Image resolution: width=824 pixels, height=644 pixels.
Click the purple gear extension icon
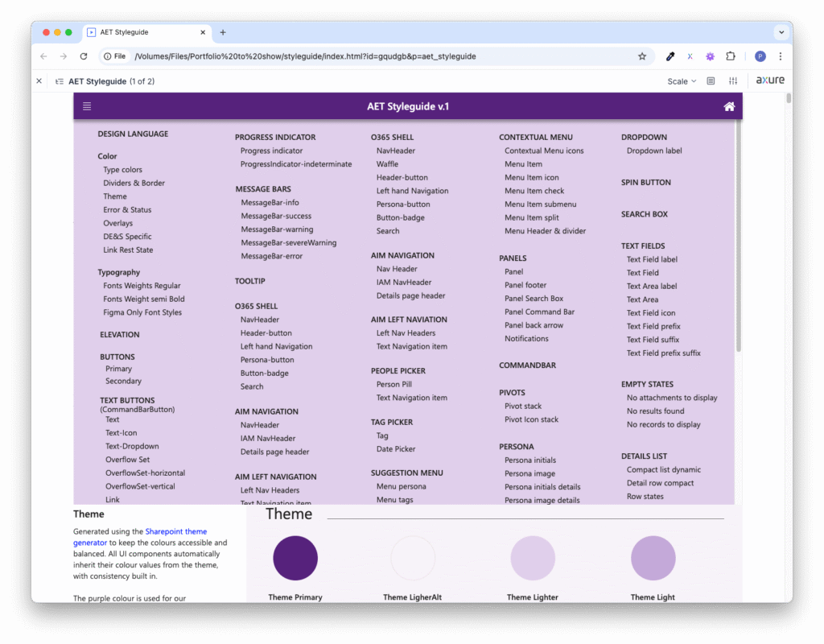(x=710, y=56)
